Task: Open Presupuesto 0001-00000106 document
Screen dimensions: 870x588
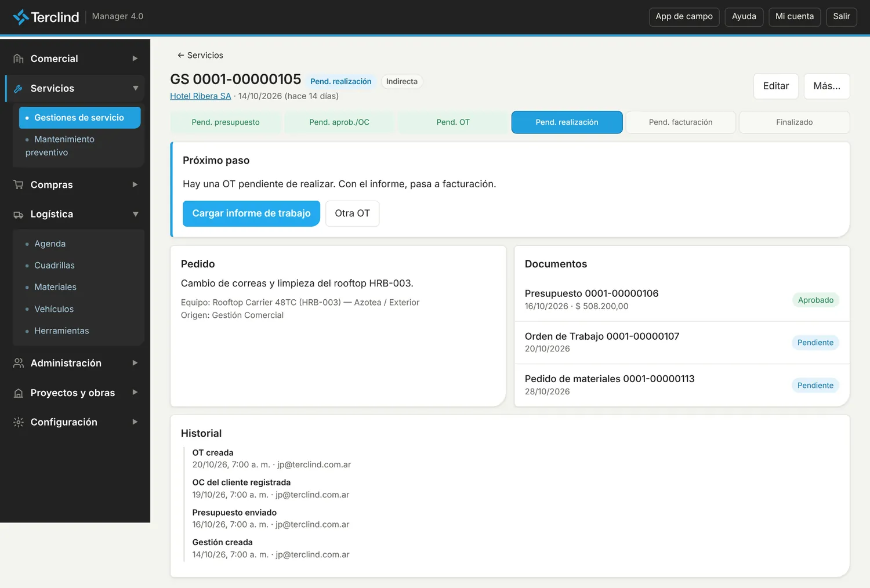Action: pos(682,300)
